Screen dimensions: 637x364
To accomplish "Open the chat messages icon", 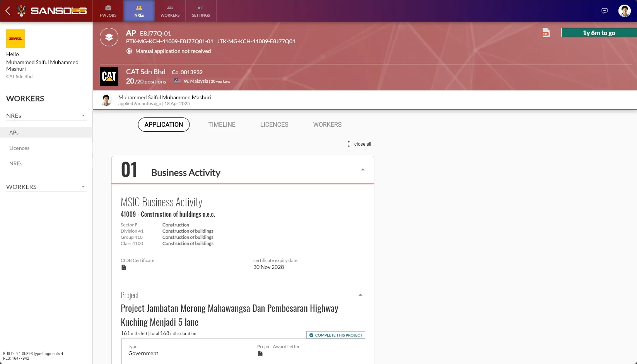I will pos(605,11).
